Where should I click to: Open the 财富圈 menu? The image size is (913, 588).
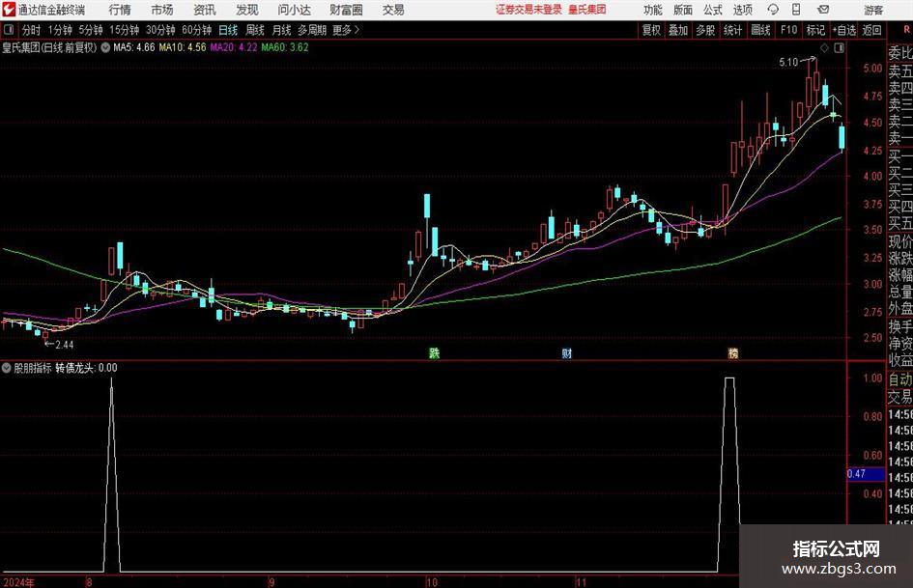346,10
